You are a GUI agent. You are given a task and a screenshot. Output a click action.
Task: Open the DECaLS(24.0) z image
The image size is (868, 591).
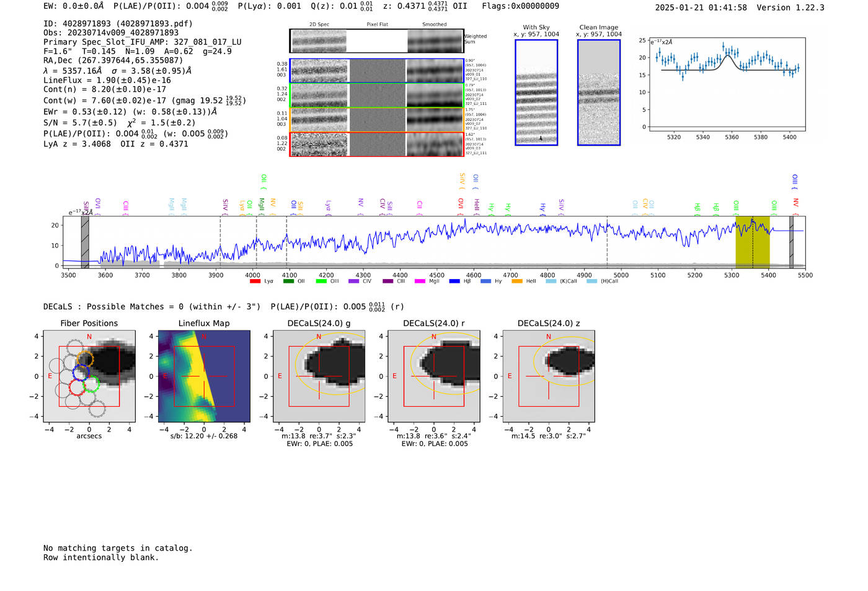[x=549, y=376]
